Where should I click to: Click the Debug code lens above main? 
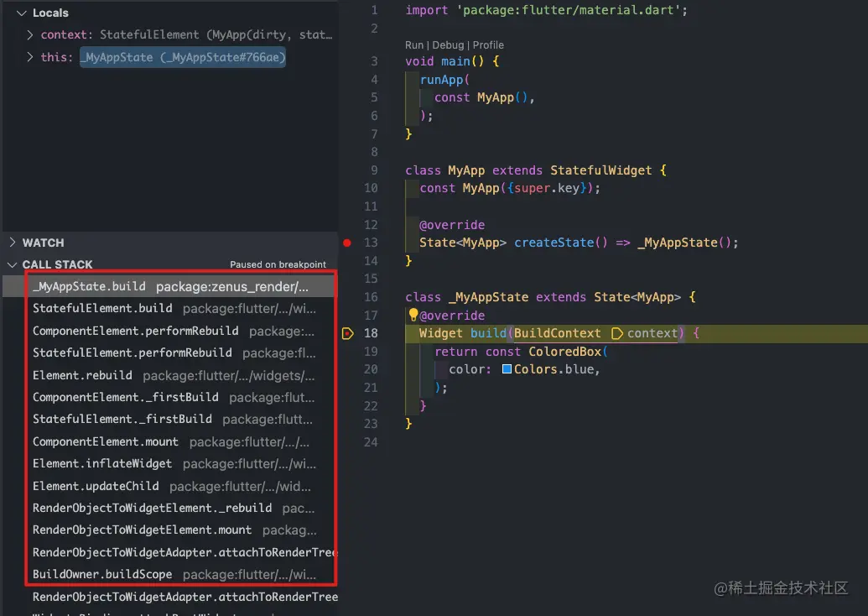pyautogui.click(x=448, y=44)
